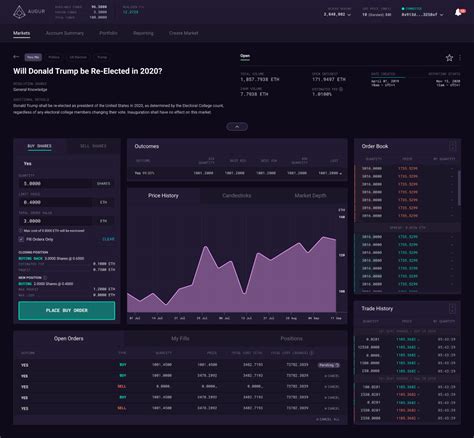The image size is (474, 438).
Task: Click the Limit Price input field
Action: (x=67, y=202)
